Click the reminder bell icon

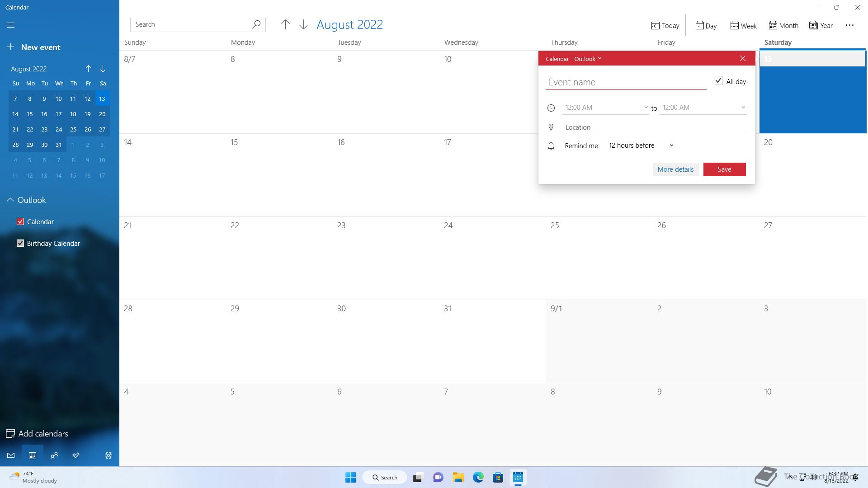coord(551,146)
